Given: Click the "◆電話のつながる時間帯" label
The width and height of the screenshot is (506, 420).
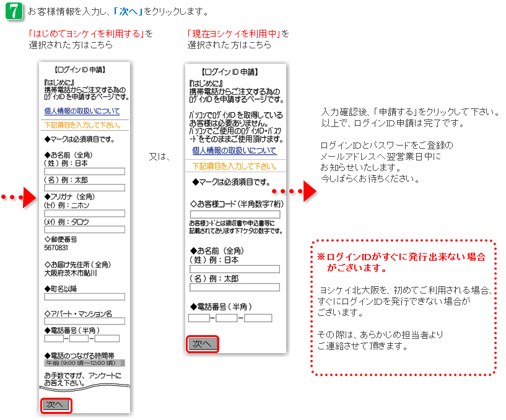Looking at the screenshot, I should click(79, 356).
